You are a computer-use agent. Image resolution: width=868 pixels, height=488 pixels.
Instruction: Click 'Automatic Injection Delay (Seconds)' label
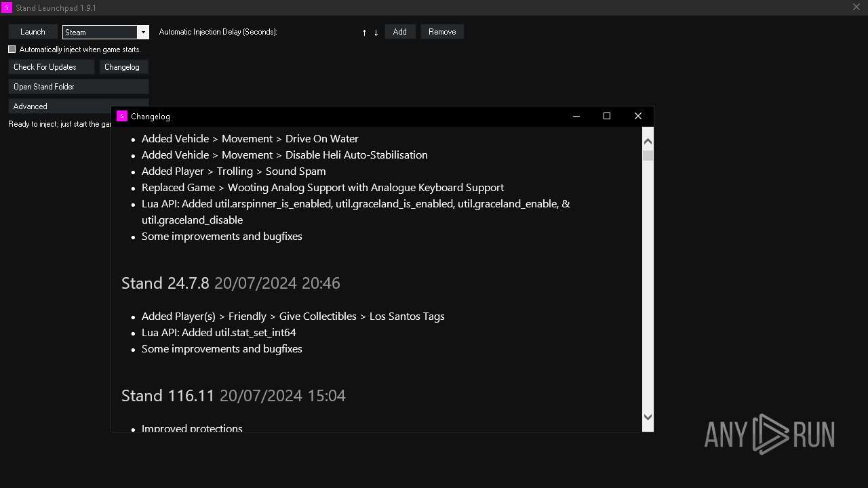[218, 32]
